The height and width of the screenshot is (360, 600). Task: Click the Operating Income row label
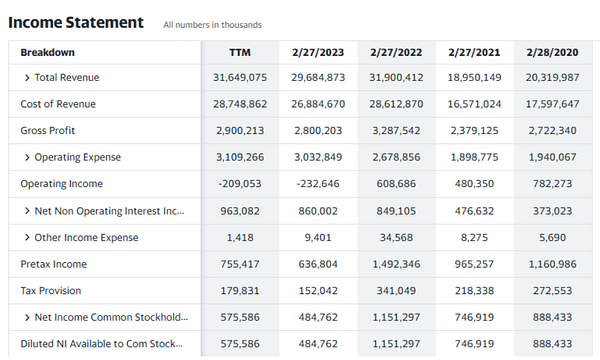coord(61,184)
